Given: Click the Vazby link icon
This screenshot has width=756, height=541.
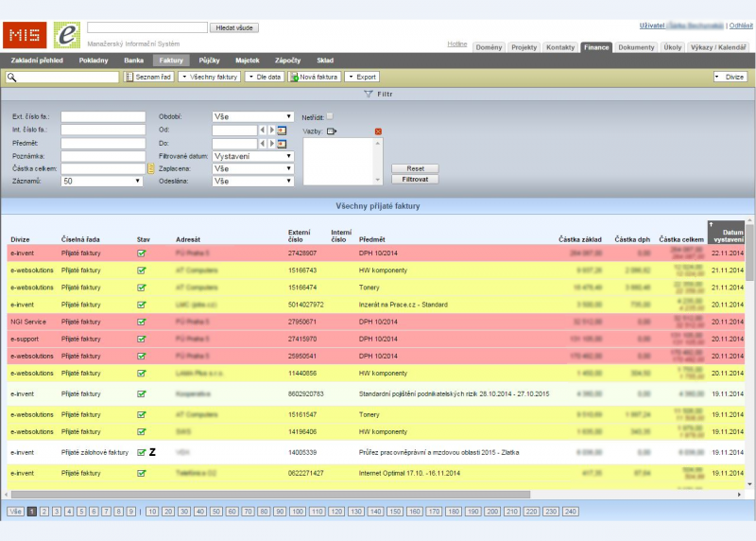Looking at the screenshot, I should pos(332,131).
